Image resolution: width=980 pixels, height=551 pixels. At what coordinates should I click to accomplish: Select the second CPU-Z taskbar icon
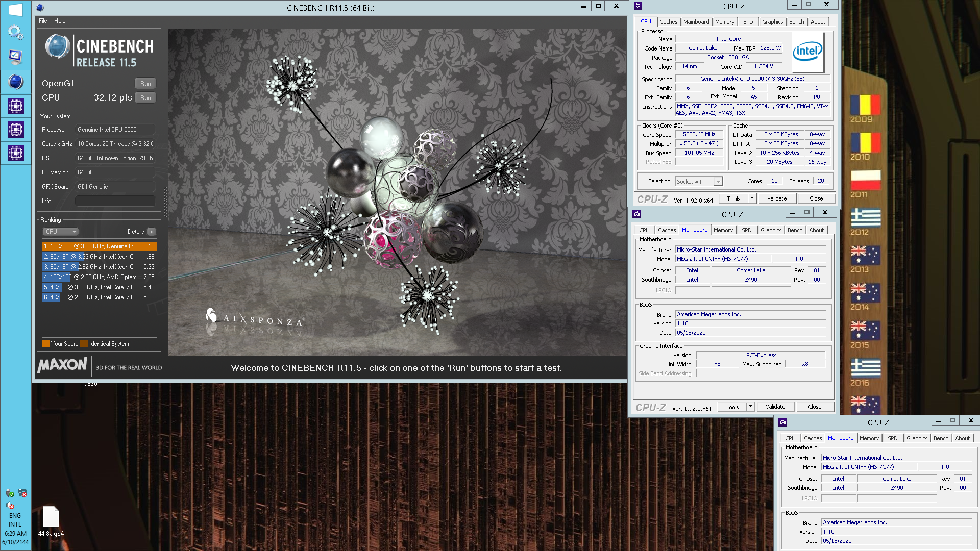(x=15, y=130)
